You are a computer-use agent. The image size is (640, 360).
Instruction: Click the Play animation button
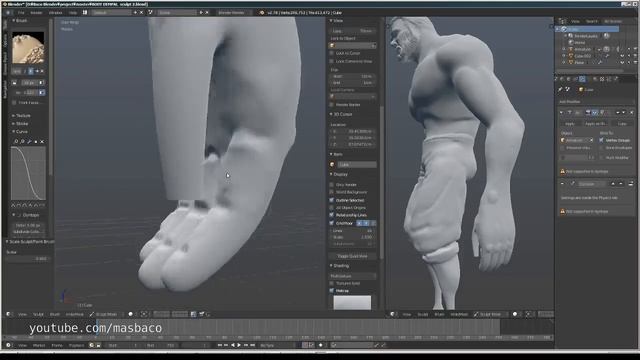point(239,345)
